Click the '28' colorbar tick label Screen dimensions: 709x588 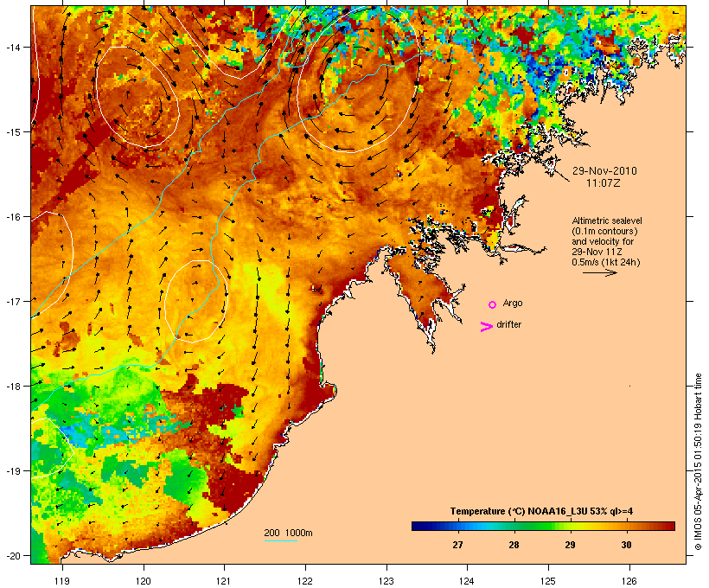pyautogui.click(x=514, y=545)
